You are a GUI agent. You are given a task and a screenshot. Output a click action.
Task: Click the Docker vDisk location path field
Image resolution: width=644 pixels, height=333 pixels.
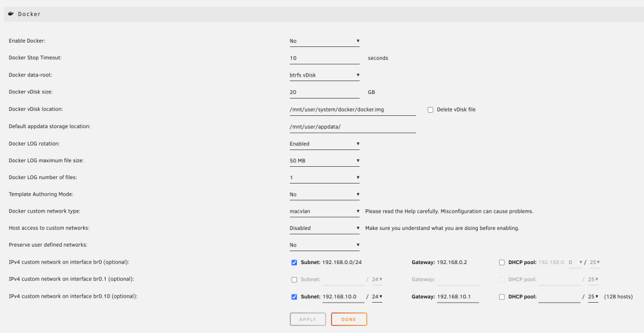point(352,109)
